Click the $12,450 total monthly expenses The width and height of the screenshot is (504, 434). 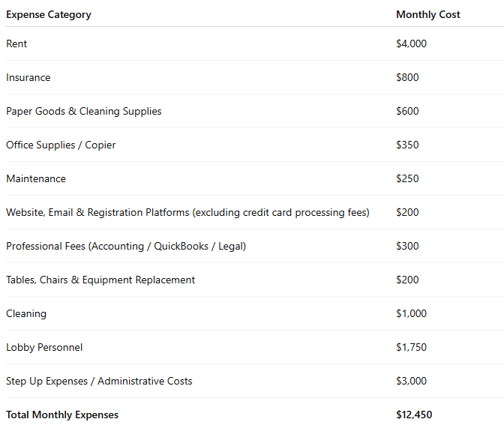click(414, 415)
